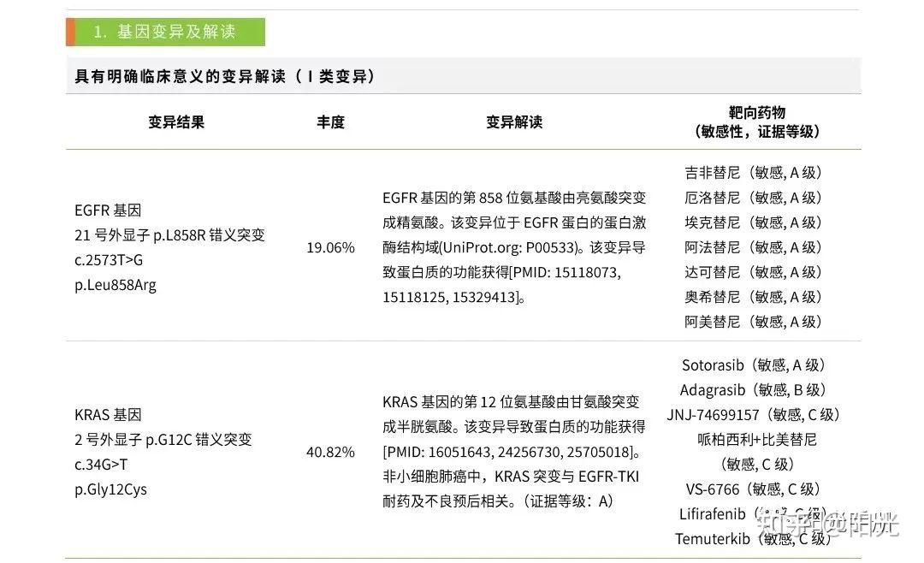Click 'Sotorasib（敏感, A 级）'
This screenshot has width=924, height=563.
[x=754, y=365]
